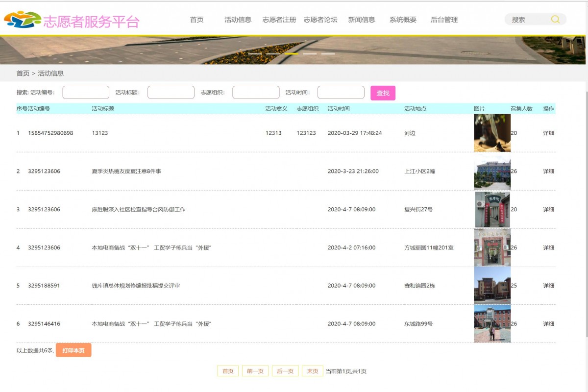Viewport: 588px width, 392px height.
Task: Switch to 新闻信息 section
Action: [361, 20]
